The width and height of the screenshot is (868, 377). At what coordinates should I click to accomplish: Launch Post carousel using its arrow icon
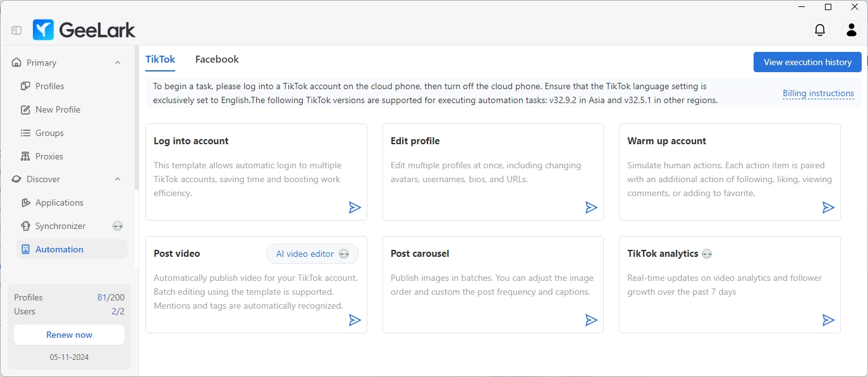point(591,320)
